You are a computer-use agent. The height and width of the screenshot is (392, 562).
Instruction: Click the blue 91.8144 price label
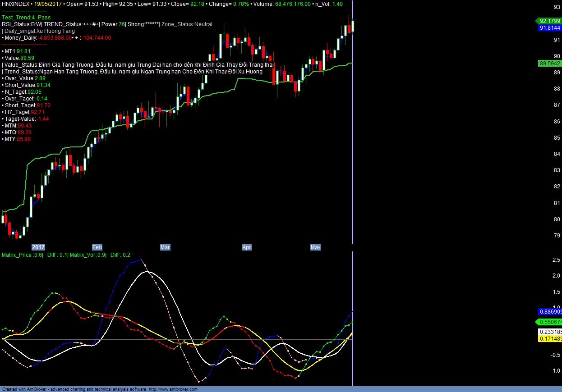(x=549, y=28)
